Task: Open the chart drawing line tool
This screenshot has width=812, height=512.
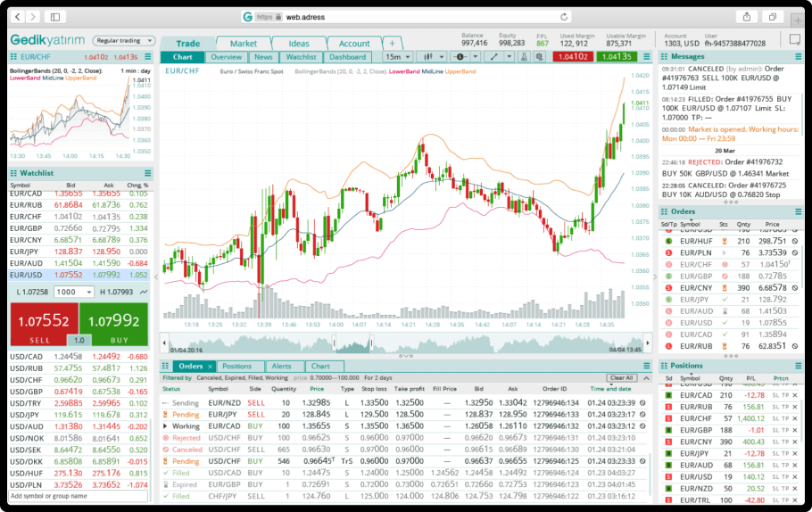Action: (x=494, y=57)
